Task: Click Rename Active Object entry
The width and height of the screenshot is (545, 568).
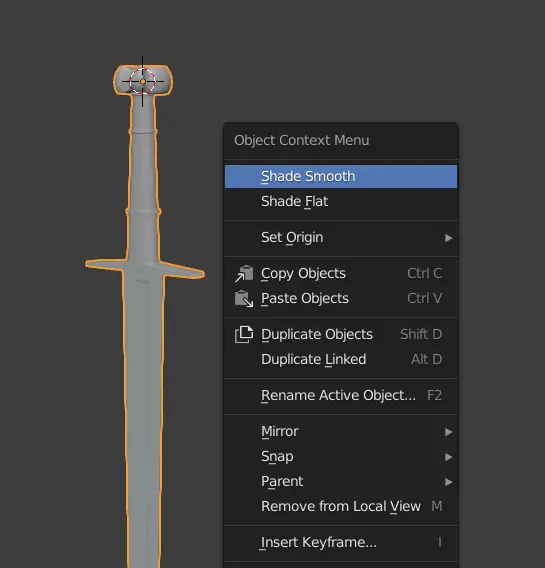Action: [341, 396]
